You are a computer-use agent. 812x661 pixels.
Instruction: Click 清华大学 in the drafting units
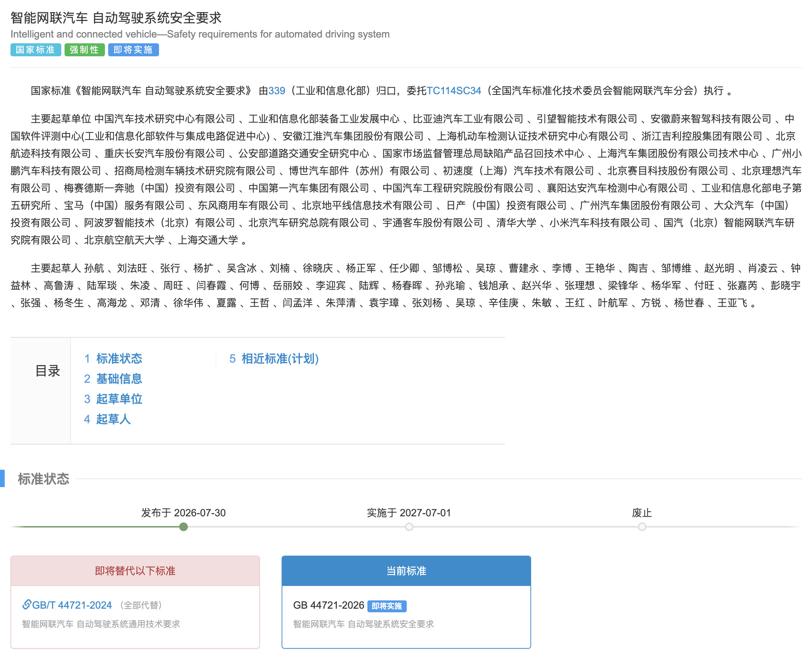[516, 223]
